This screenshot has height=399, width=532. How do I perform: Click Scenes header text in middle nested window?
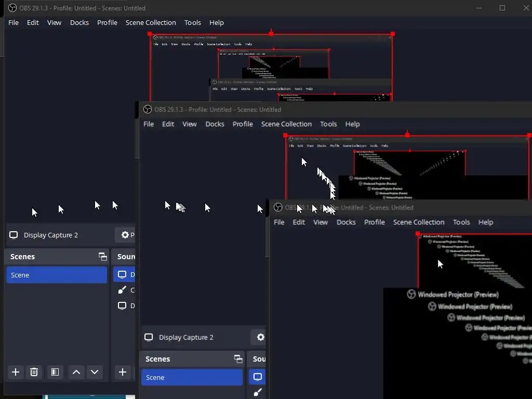pos(158,359)
